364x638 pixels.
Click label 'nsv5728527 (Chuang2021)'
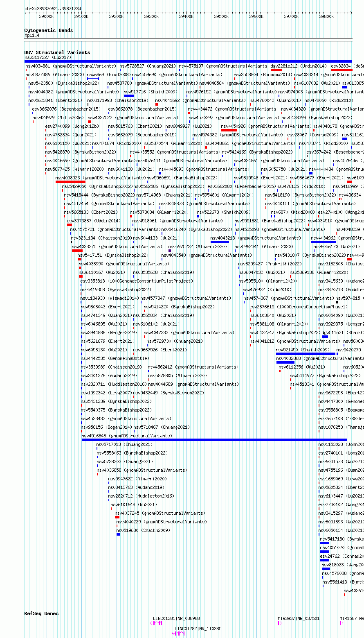148,66
